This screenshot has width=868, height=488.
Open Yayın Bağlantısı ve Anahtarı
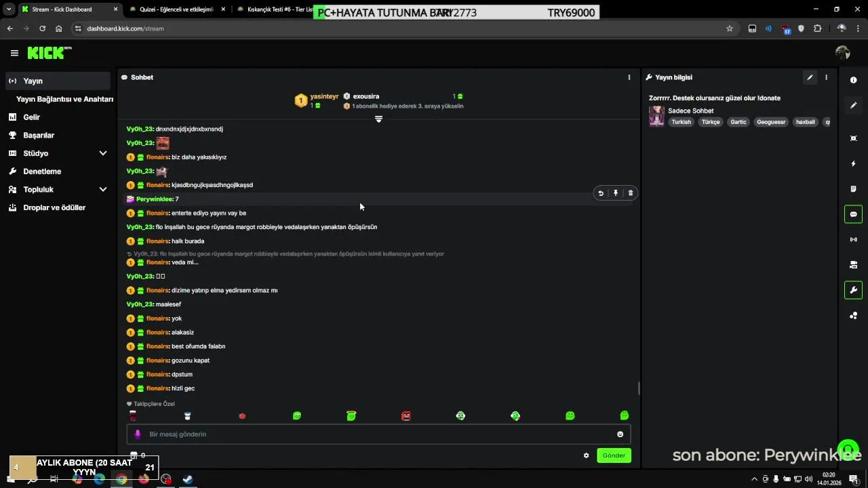coord(64,99)
